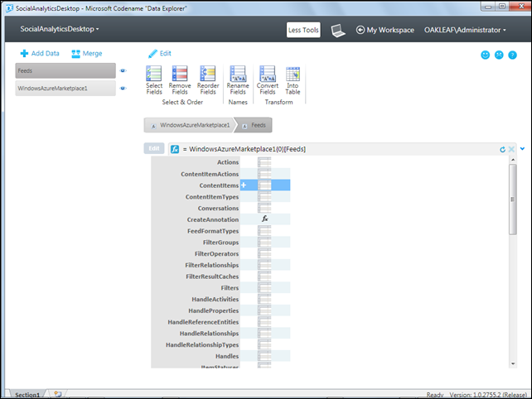Click the Convert Fields icon
This screenshot has height=399, width=532.
coord(268,74)
